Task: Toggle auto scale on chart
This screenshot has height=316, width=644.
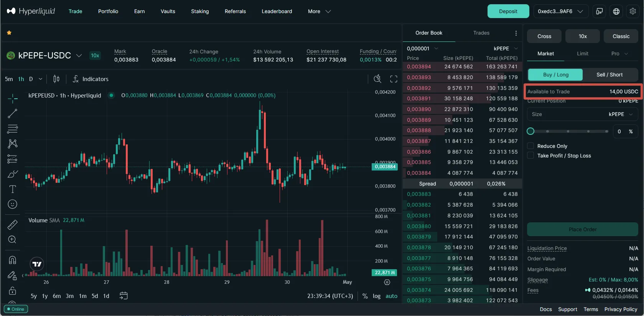Action: point(391,296)
